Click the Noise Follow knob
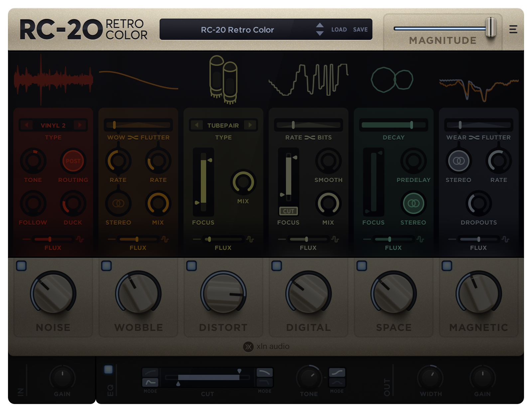The height and width of the screenshot is (412, 532). click(33, 203)
